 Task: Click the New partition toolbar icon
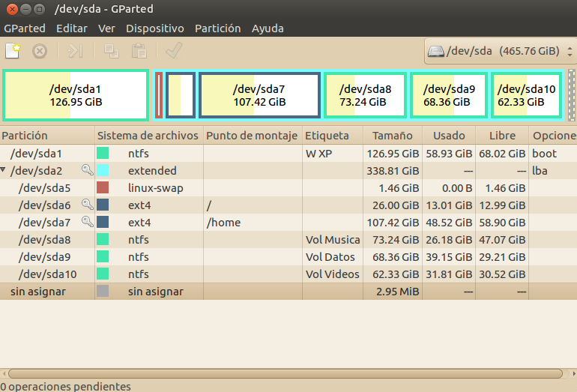click(x=13, y=51)
